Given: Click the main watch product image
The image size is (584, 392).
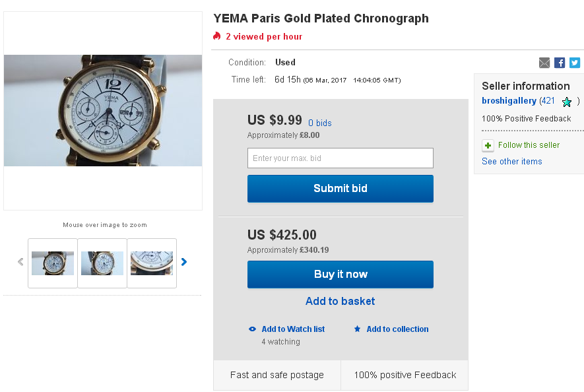Looking at the screenshot, I should (103, 110).
